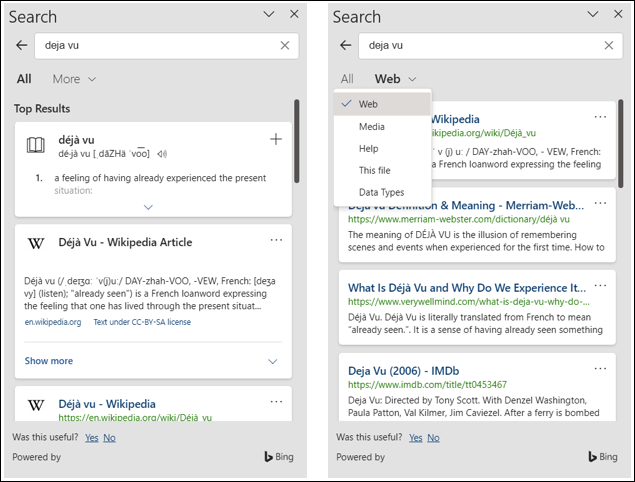
Task: Open the Deja Vu (2006) - IMDb result
Action: [x=403, y=371]
